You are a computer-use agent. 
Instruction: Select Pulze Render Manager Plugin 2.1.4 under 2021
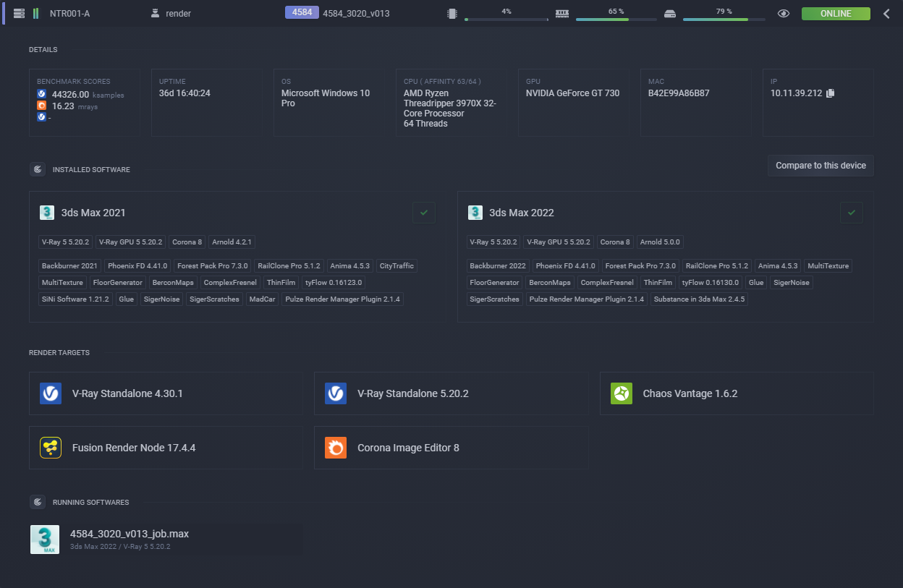click(x=343, y=299)
